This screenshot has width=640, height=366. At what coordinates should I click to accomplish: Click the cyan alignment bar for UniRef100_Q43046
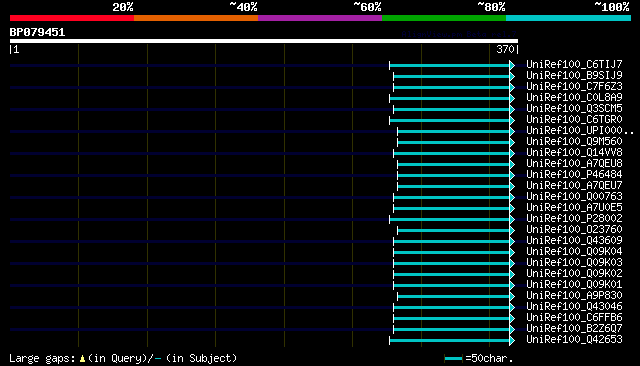click(451, 307)
